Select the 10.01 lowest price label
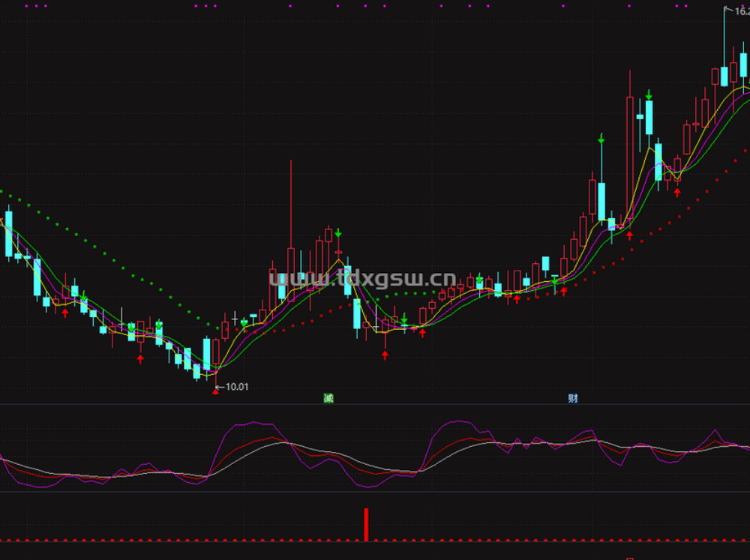Screen dimensions: 750x560 click(x=237, y=386)
